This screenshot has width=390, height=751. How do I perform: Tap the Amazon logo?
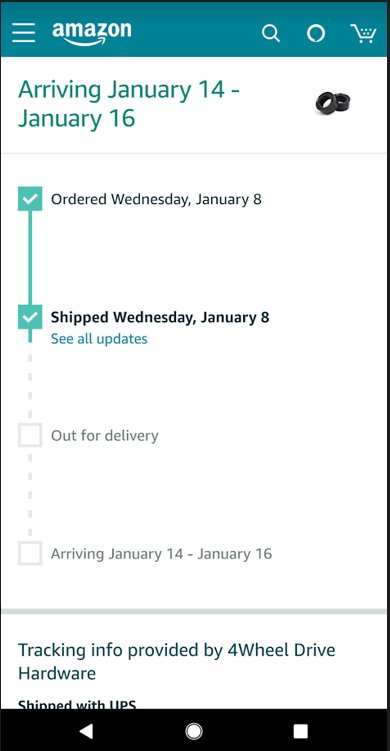92,33
